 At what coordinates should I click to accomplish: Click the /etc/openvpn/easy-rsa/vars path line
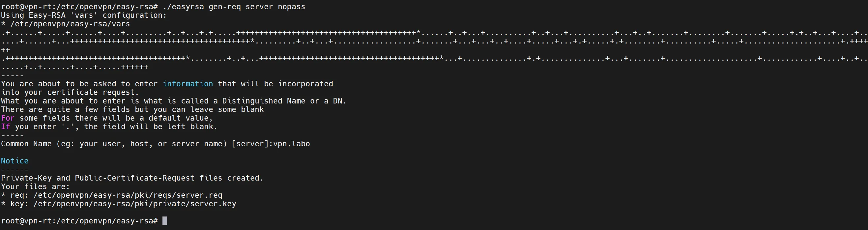tap(70, 24)
